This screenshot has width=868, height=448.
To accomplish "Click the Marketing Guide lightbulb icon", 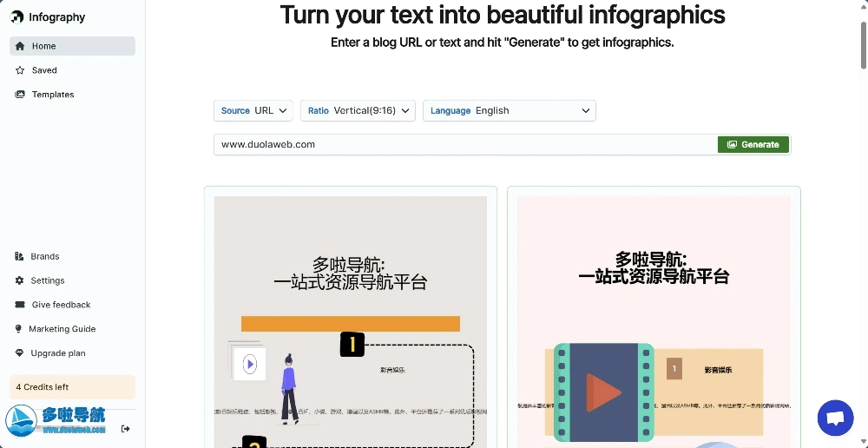I will click(x=20, y=329).
